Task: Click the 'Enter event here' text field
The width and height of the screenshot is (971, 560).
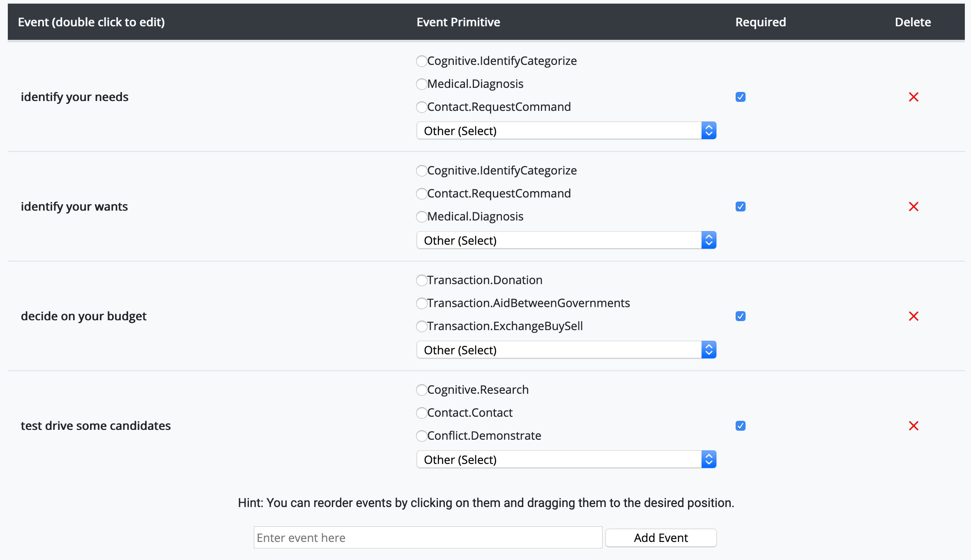Action: pyautogui.click(x=428, y=538)
